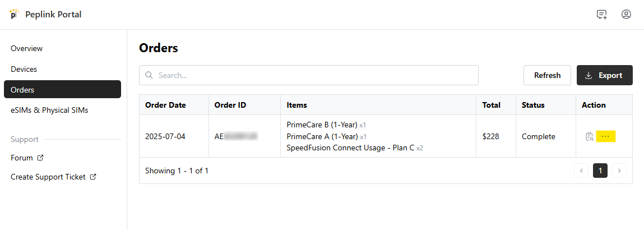The width and height of the screenshot is (644, 230).
Task: Open the feedback message icon in header
Action: click(x=602, y=15)
